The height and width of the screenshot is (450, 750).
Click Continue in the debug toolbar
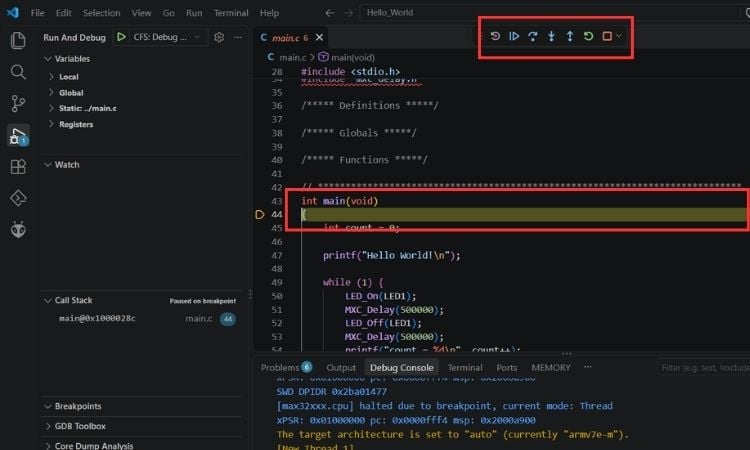(514, 36)
